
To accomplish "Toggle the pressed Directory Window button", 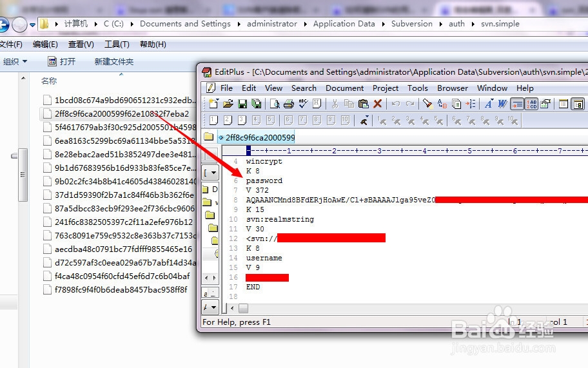I will [578, 103].
